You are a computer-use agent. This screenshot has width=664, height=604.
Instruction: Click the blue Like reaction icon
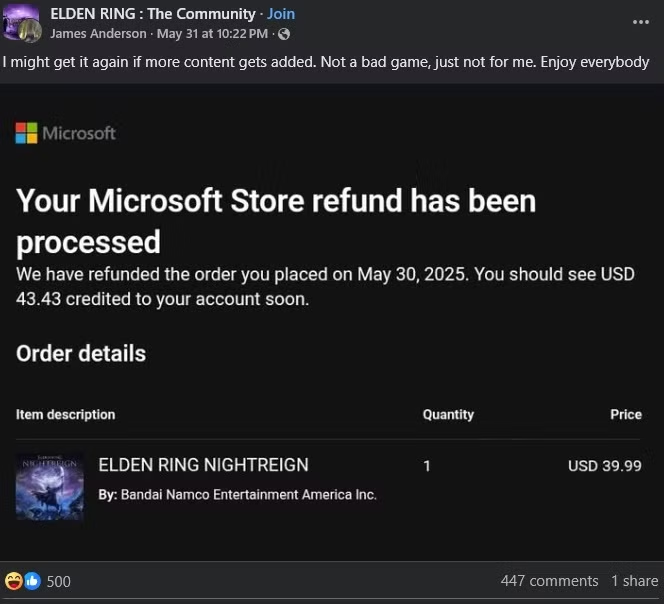click(x=32, y=580)
